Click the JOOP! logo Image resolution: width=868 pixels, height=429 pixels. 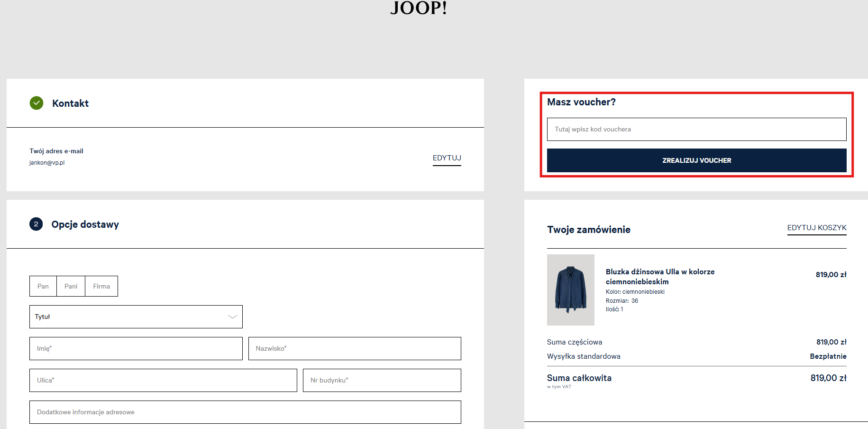[419, 8]
